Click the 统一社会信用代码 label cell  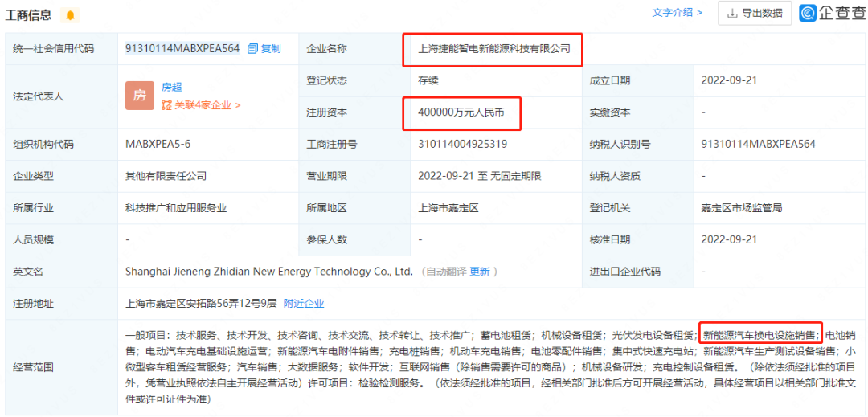pos(61,49)
